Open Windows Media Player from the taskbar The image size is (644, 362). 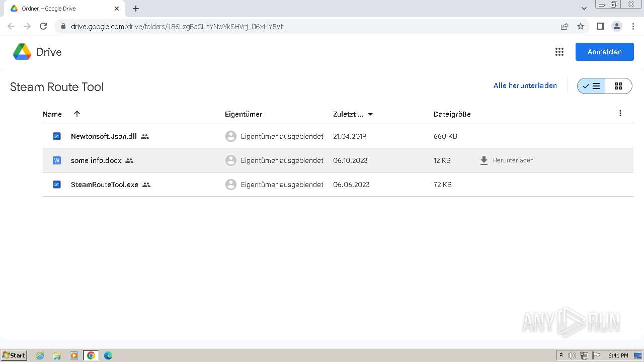74,355
